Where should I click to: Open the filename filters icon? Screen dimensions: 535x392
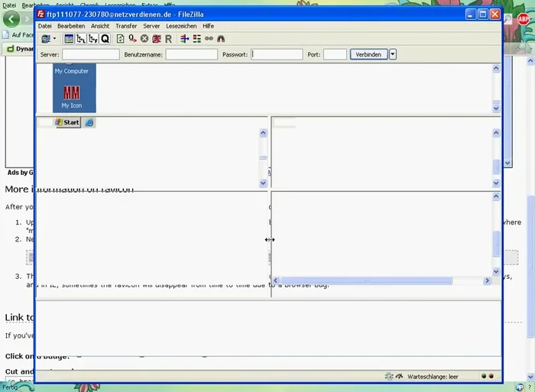coord(185,39)
